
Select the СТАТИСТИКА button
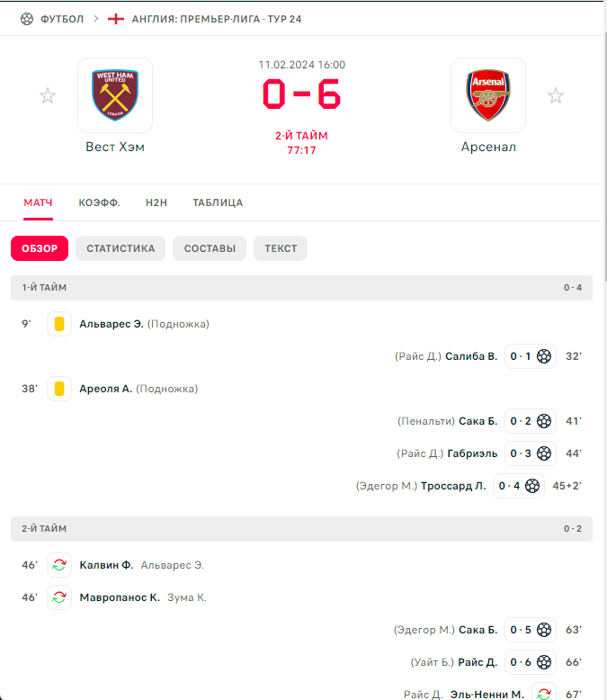pos(121,248)
